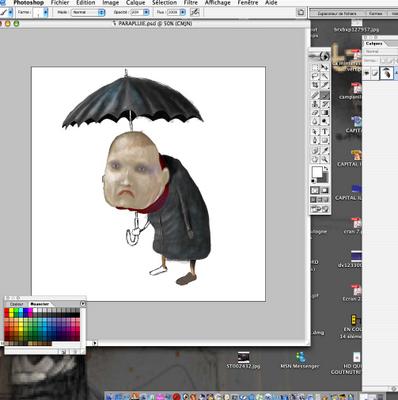Select the Lasso tool
This screenshot has height=400, width=398.
coord(315,76)
